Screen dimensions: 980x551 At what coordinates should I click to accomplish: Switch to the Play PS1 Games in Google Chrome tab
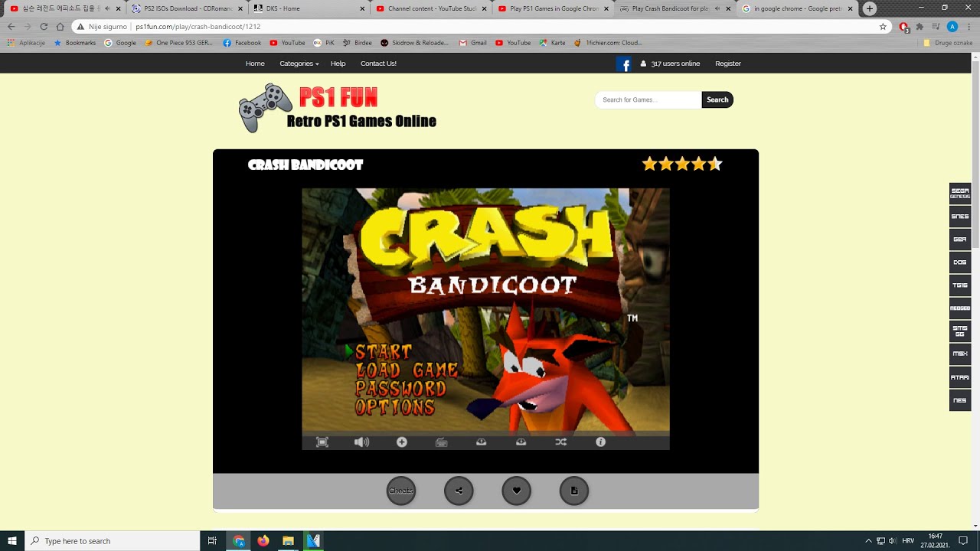click(x=551, y=8)
